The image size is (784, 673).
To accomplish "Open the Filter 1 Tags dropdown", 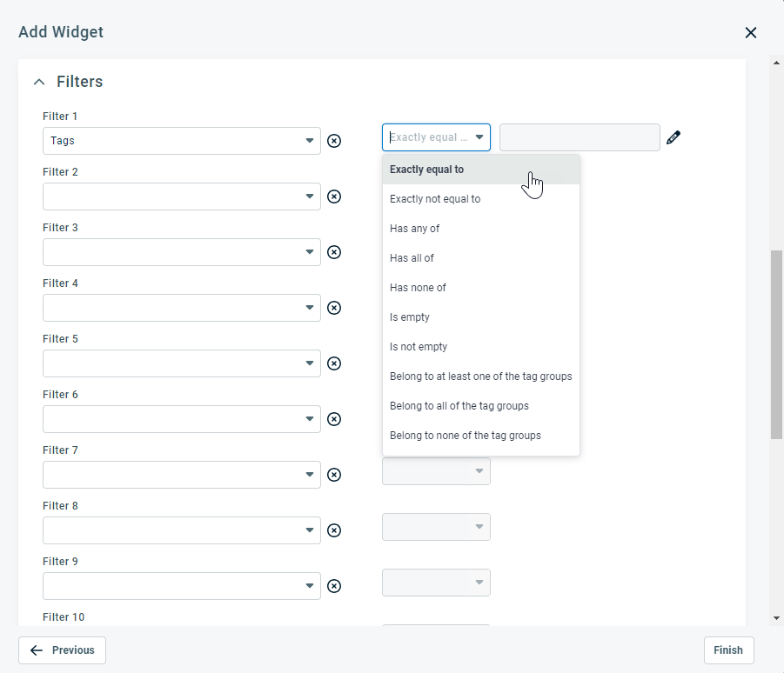I will click(181, 141).
